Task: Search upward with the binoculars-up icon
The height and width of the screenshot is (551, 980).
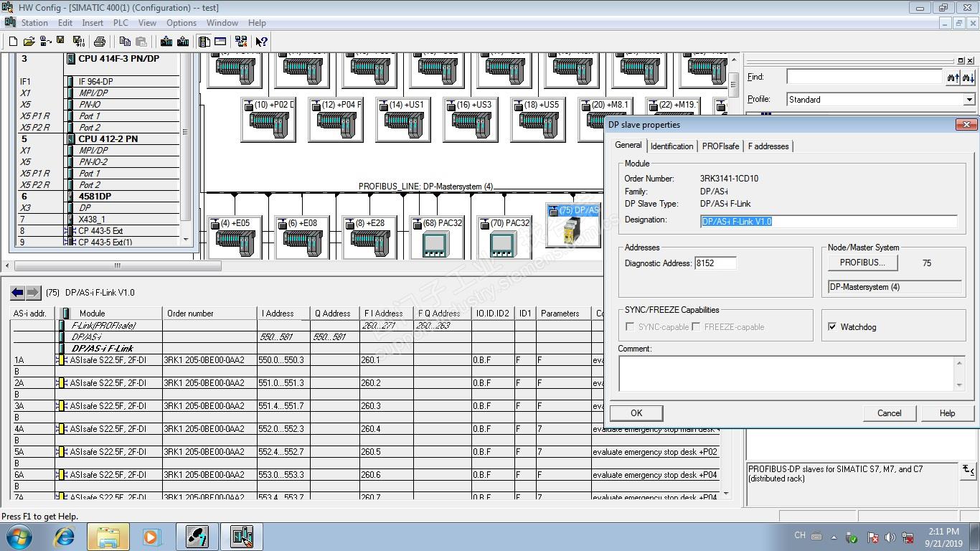Action: coord(953,77)
